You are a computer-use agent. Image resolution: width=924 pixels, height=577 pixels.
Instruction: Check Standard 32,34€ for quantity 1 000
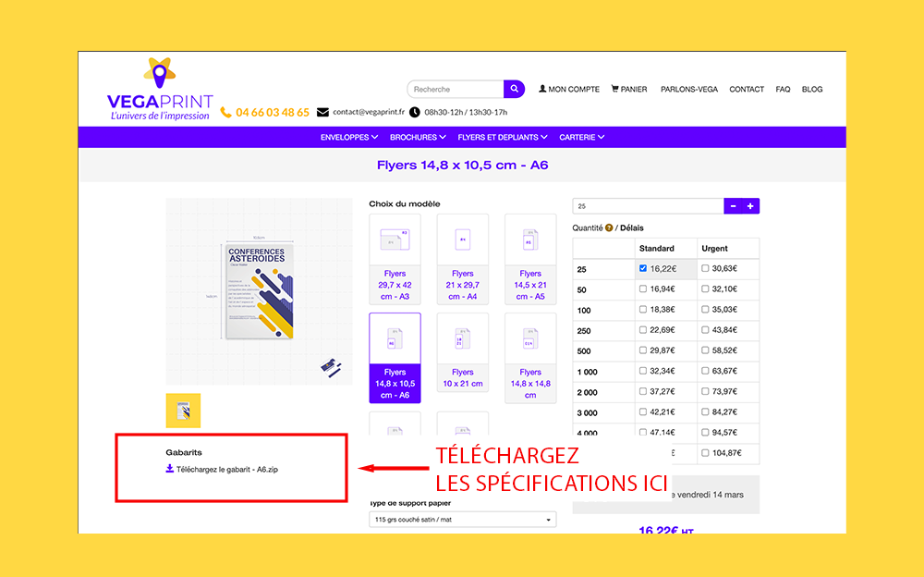pos(643,371)
